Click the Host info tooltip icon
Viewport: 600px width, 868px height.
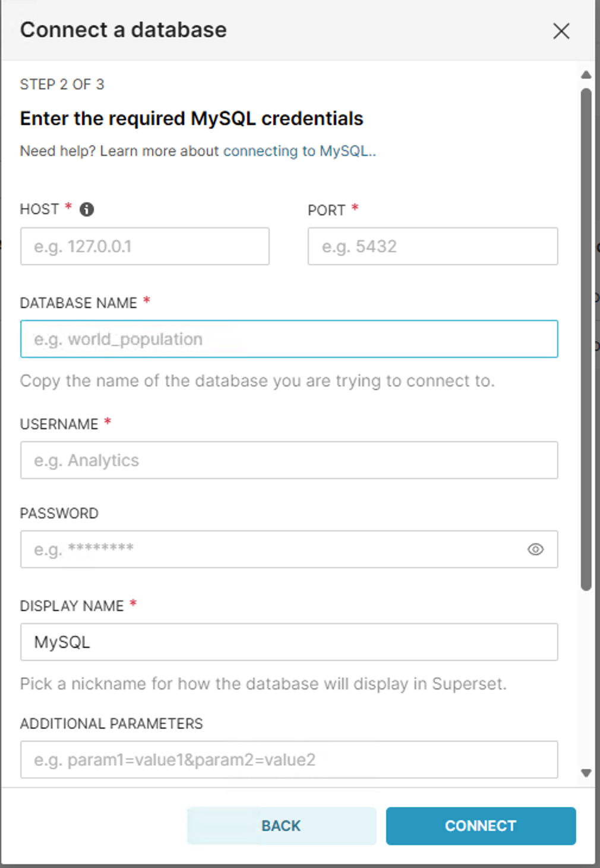87,209
